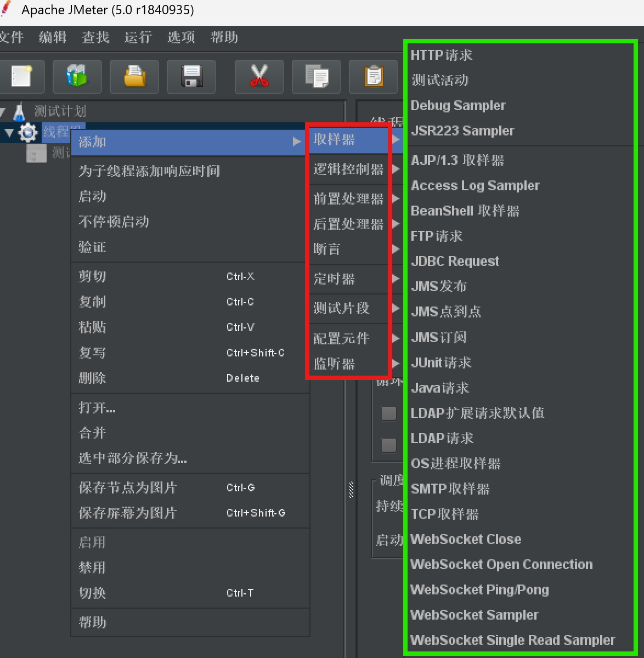The height and width of the screenshot is (658, 644).
Task: Expand the 逻辑控制器 submenu
Action: [x=354, y=169]
